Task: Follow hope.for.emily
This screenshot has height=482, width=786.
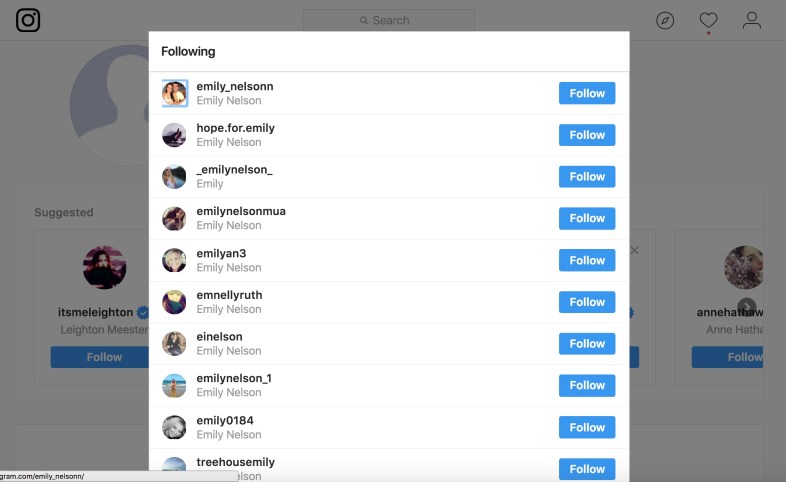Action: (x=587, y=135)
